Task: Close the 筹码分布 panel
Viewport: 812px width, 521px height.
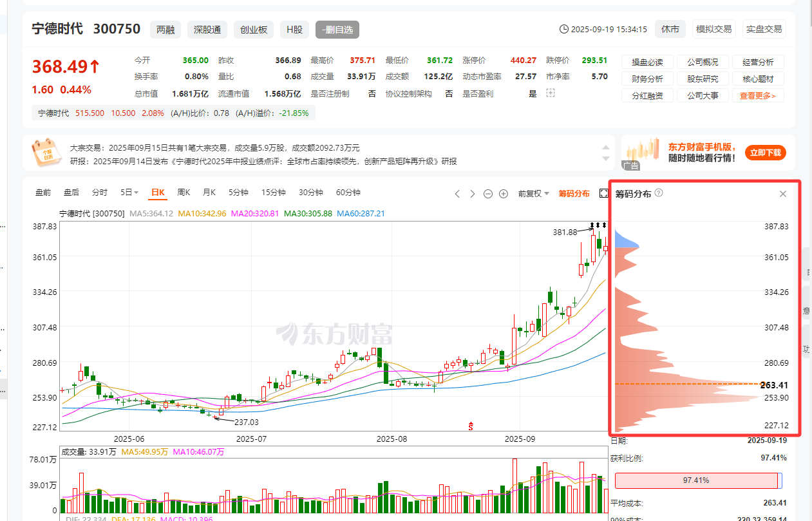Action: (x=783, y=194)
